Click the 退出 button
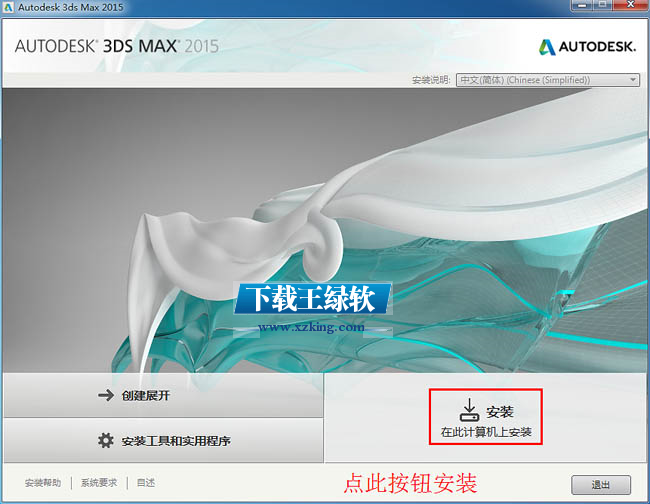650x504 pixels. coord(601,485)
